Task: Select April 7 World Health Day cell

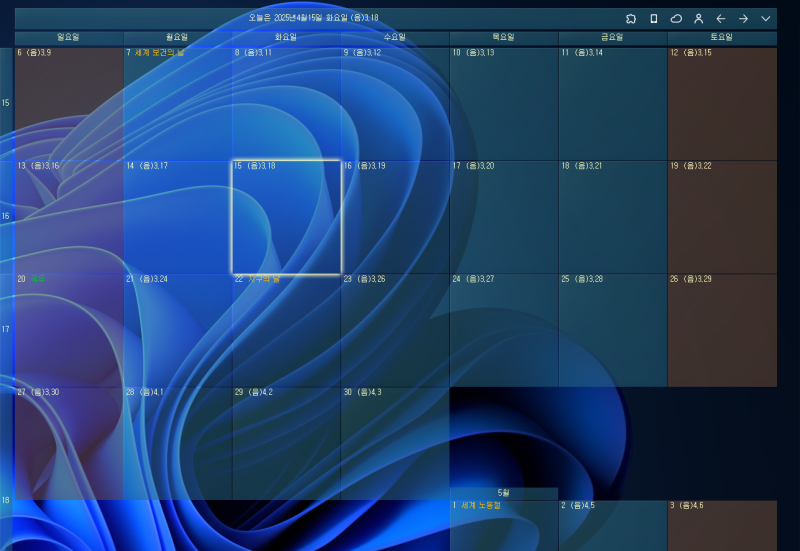Action: point(178,104)
